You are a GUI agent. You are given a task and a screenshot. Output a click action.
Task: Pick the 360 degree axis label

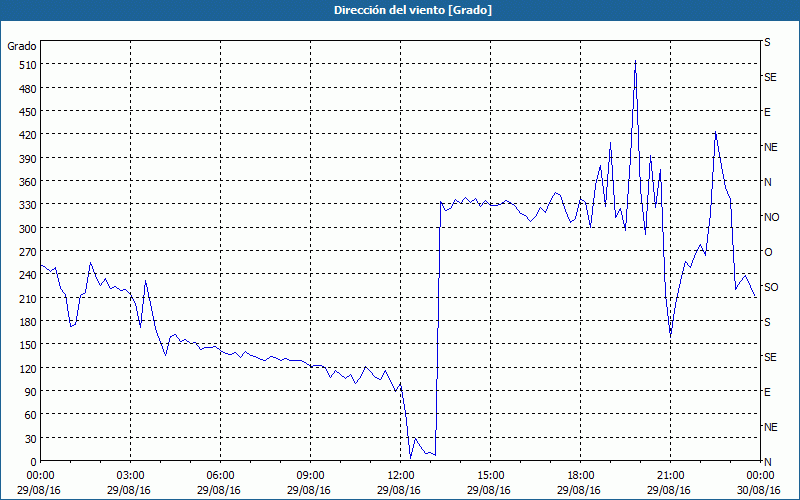click(x=27, y=182)
